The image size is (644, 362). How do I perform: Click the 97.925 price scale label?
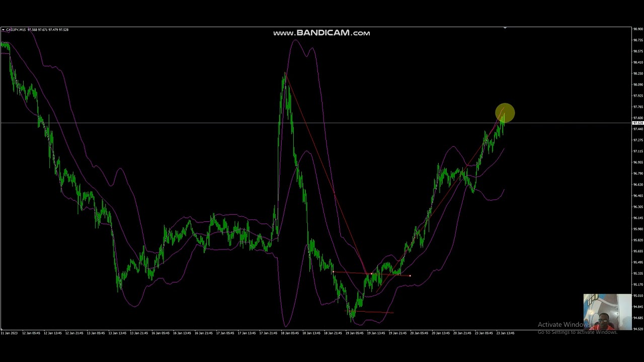(638, 96)
